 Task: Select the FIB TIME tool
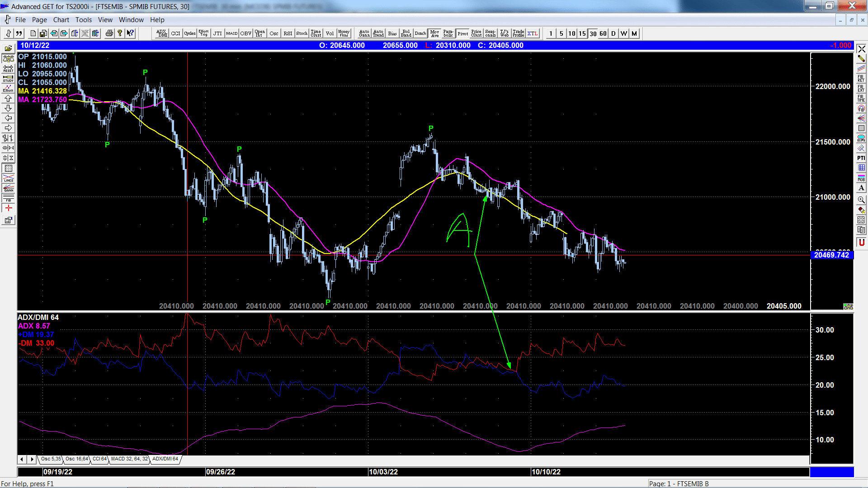click(861, 99)
